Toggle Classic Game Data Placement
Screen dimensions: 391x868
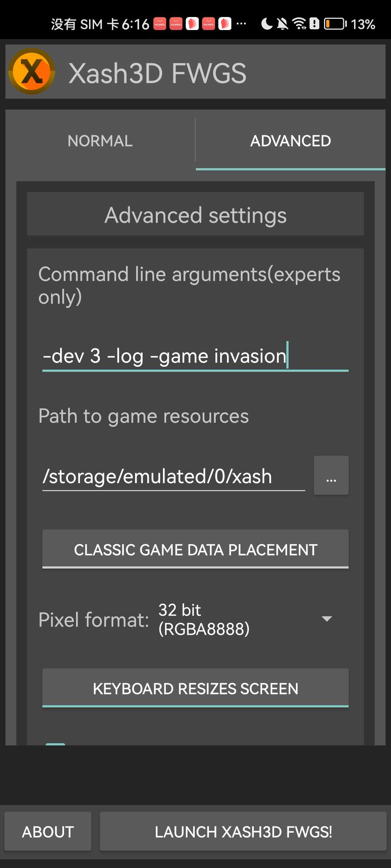pos(195,549)
